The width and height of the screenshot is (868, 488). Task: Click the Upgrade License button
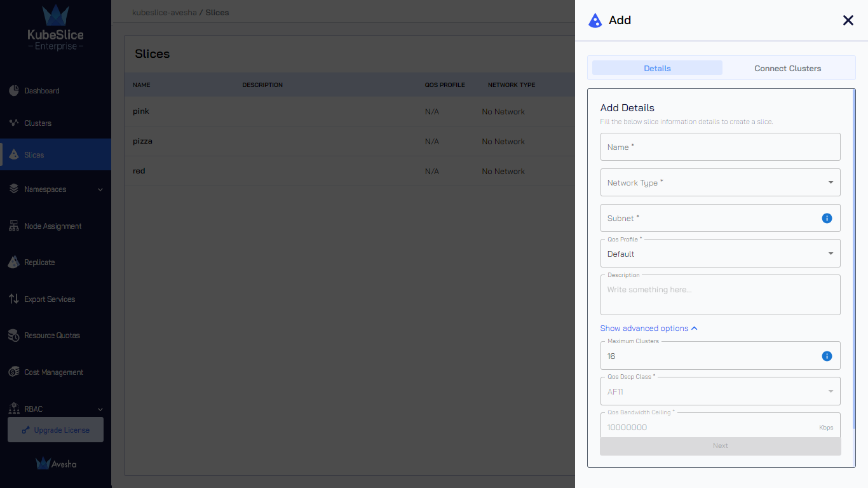(55, 430)
